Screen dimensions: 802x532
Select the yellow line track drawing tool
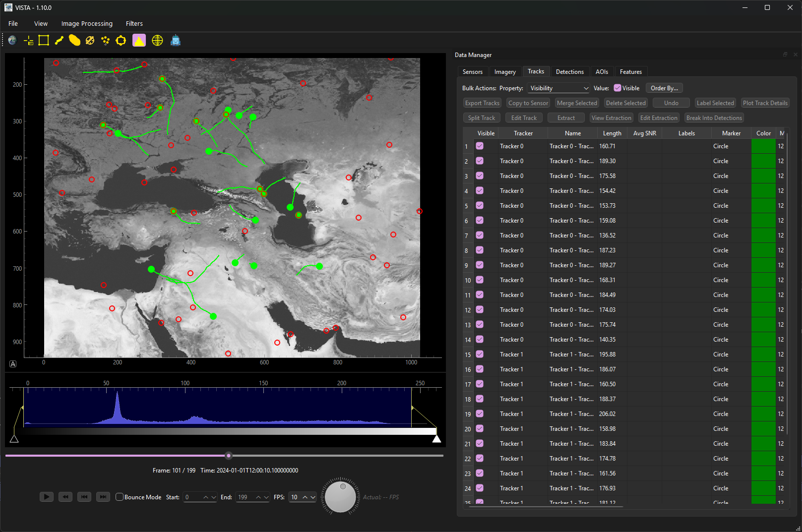point(59,40)
